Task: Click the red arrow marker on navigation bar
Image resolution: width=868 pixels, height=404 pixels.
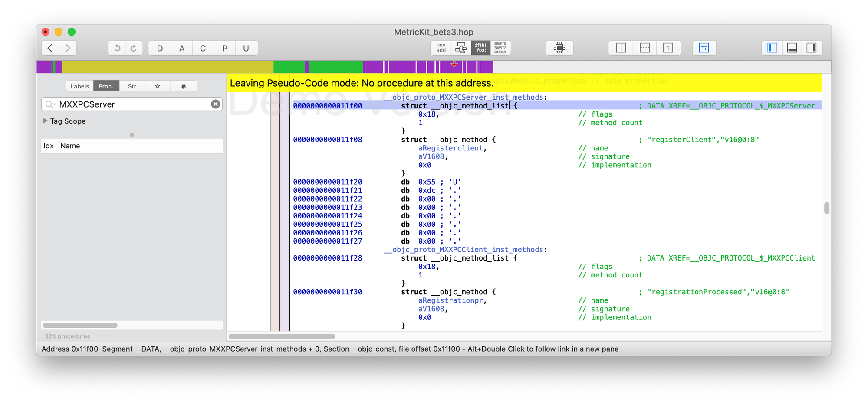Action: coord(454,64)
